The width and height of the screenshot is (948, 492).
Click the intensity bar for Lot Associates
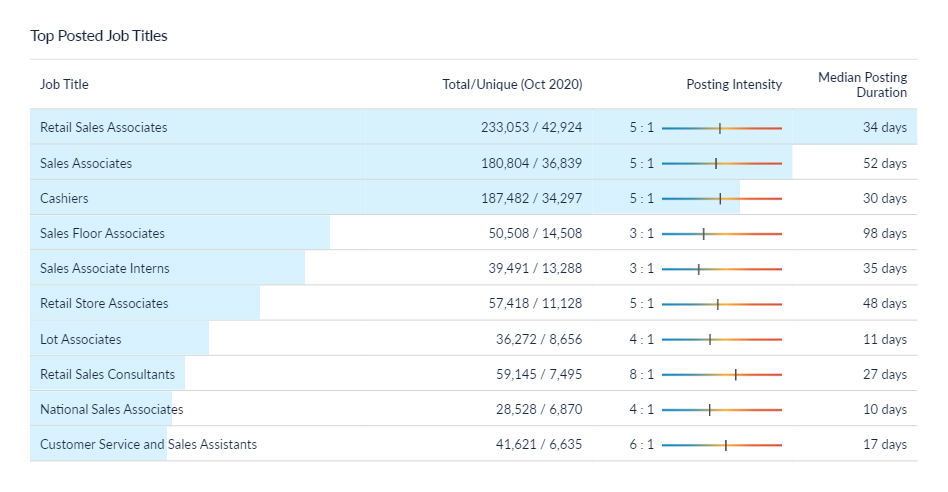pyautogui.click(x=722, y=340)
